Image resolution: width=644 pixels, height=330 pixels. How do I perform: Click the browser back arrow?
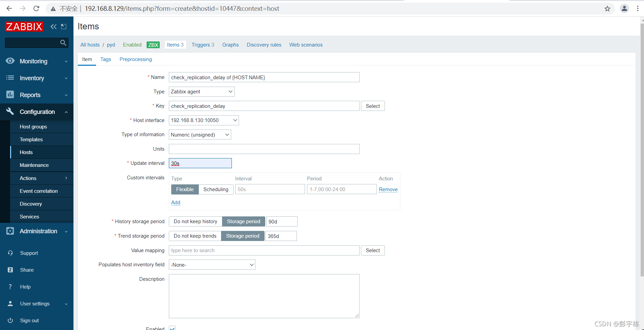9,8
